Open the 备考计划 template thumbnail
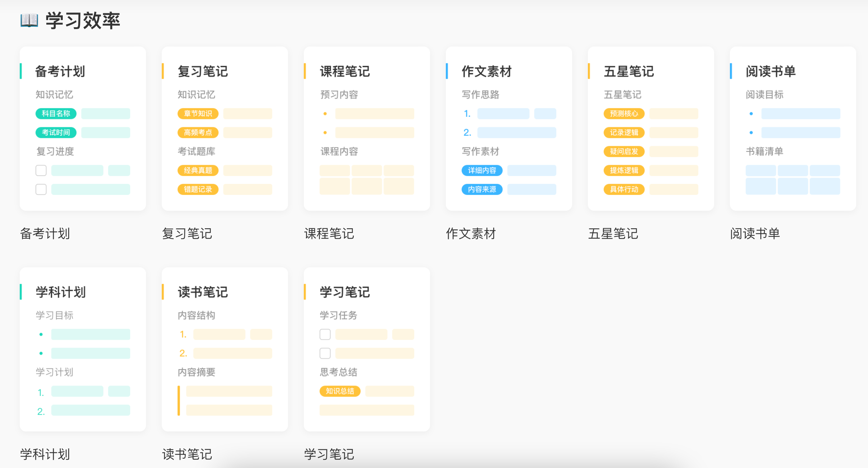This screenshot has height=468, width=868. 83,128
